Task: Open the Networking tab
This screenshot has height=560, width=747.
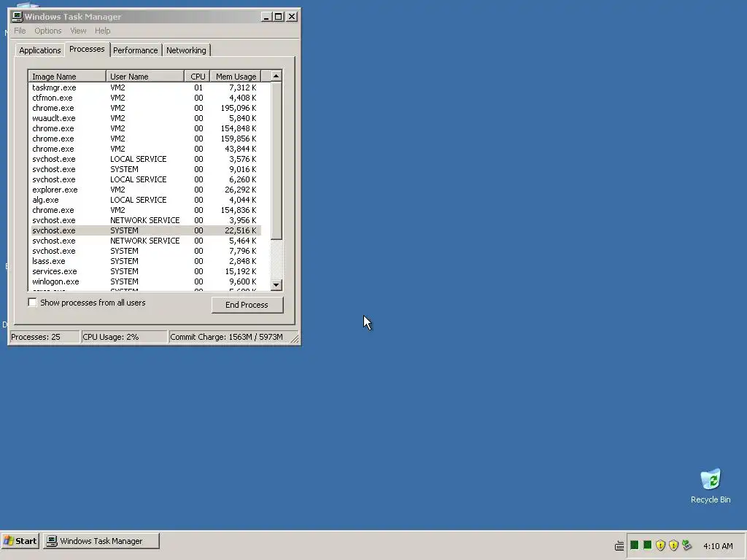Action: pyautogui.click(x=186, y=50)
